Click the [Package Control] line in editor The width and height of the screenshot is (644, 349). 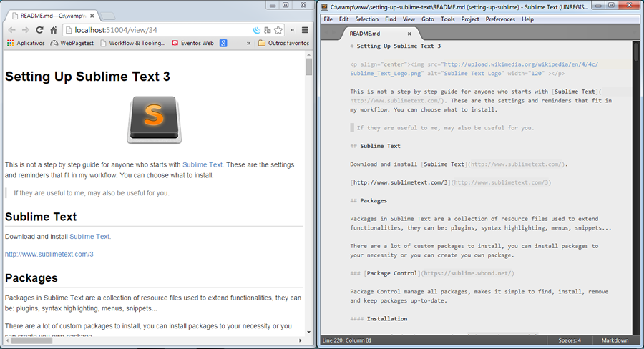tap(432, 273)
